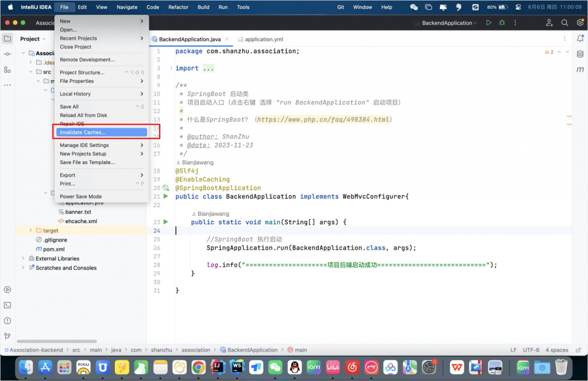Open IDE settings gear icon
The height and width of the screenshot is (381, 588).
tap(579, 23)
